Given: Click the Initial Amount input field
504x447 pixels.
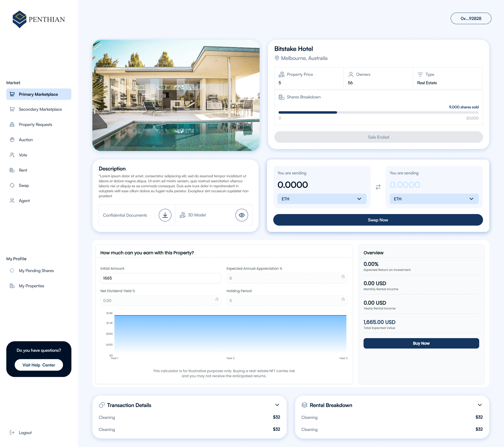Looking at the screenshot, I should point(161,278).
